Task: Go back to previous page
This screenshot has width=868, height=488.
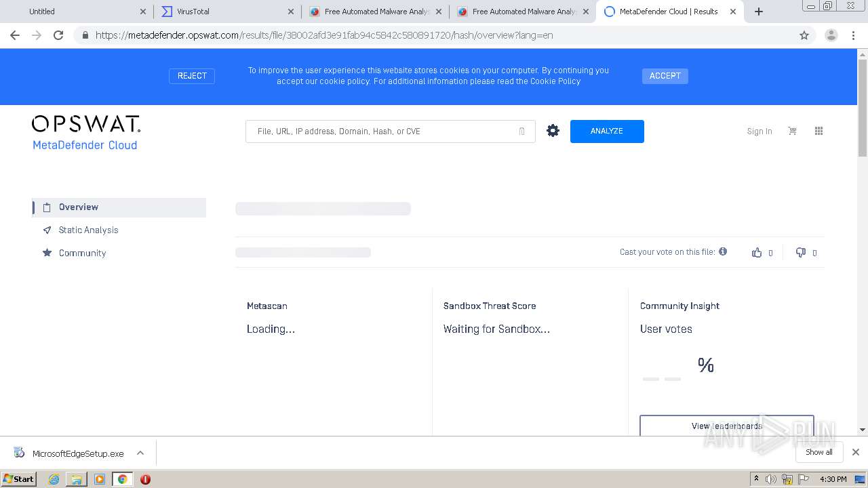Action: (15, 35)
